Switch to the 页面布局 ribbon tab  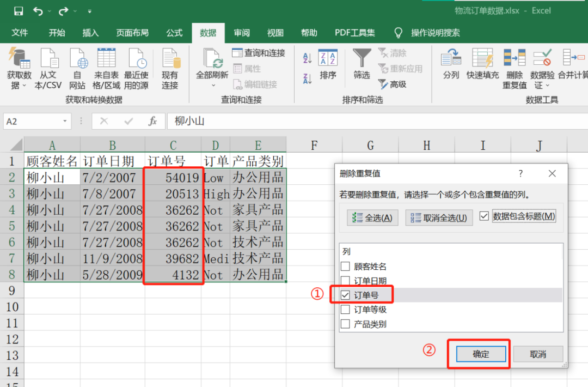132,33
